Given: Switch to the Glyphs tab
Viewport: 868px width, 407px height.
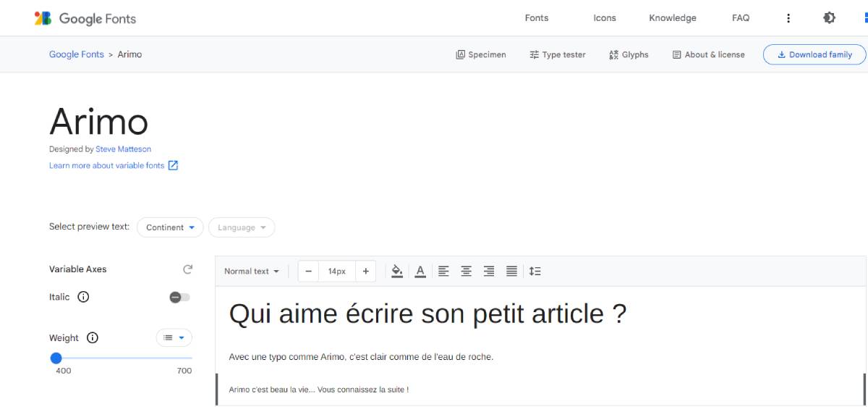Looking at the screenshot, I should [x=628, y=54].
